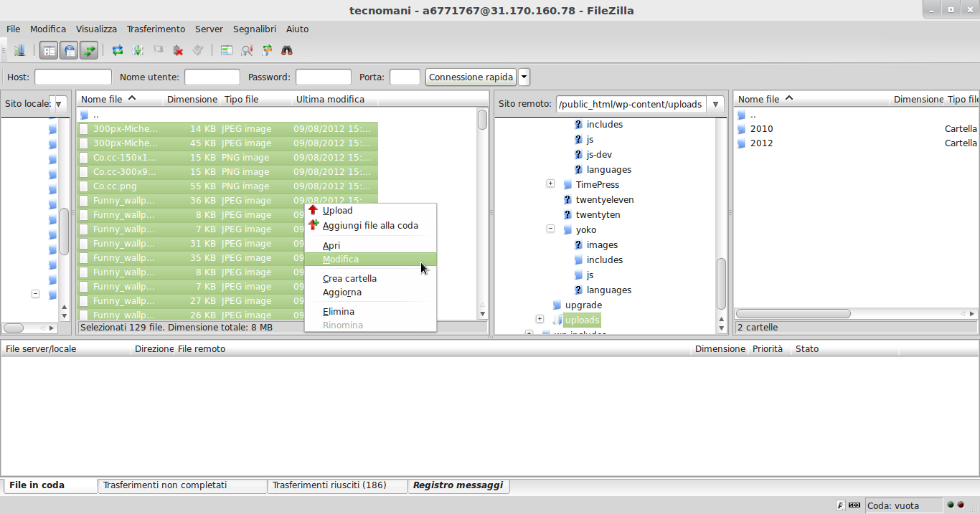The width and height of the screenshot is (980, 514).
Task: Open the Trasferimento menu
Action: (156, 29)
